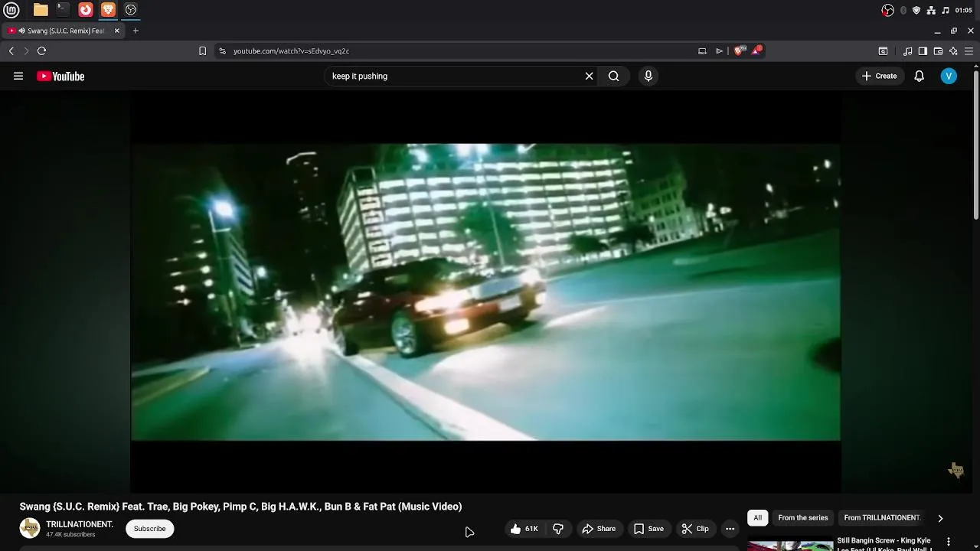Click the browser forward arrow

[x=26, y=51]
